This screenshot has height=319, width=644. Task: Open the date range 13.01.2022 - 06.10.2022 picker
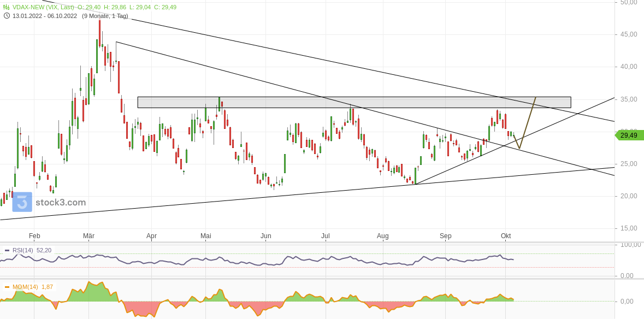(44, 16)
